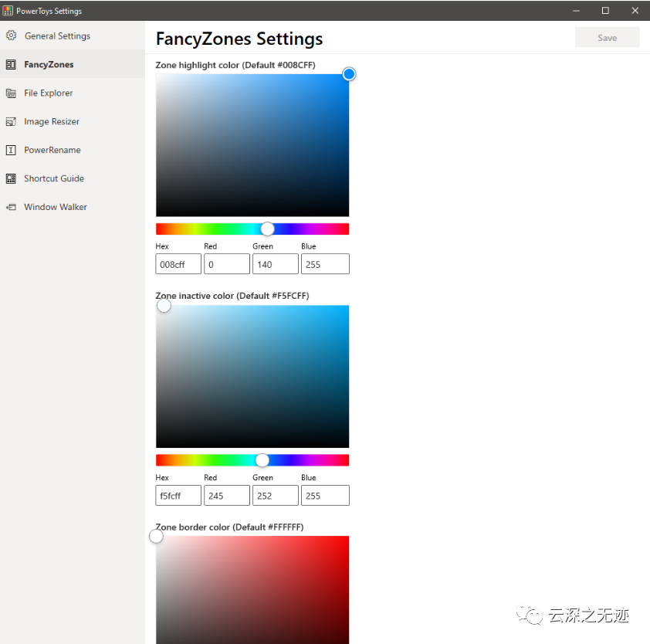The width and height of the screenshot is (650, 644).
Task: Click the Zone highlight color label
Action: pyautogui.click(x=235, y=65)
